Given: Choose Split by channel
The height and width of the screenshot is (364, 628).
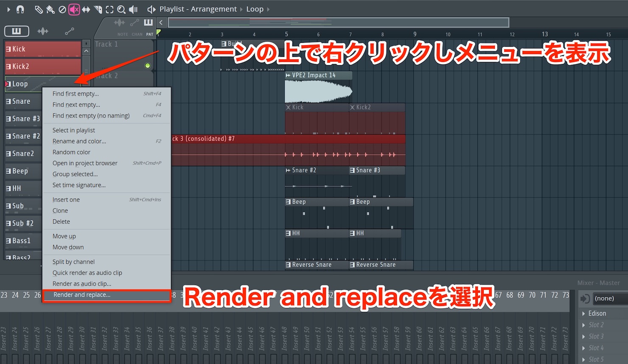Looking at the screenshot, I should (107, 262).
